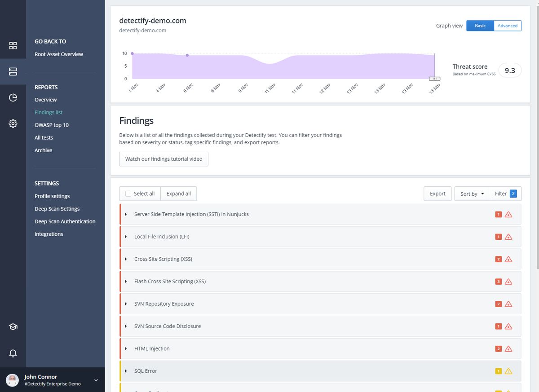Image resolution: width=539 pixels, height=392 pixels.
Task: Click the warning triangle on SQL Error finding
Action: [508, 371]
